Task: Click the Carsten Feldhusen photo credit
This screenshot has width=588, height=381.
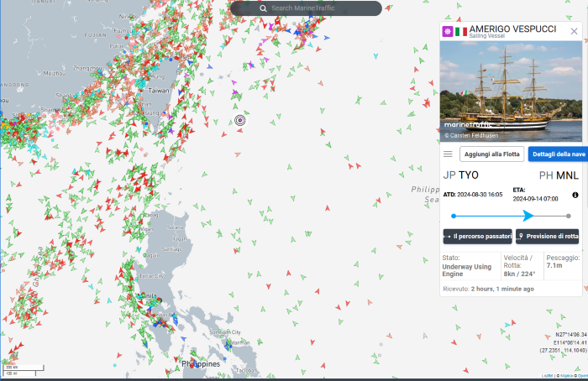Action: coord(471,135)
